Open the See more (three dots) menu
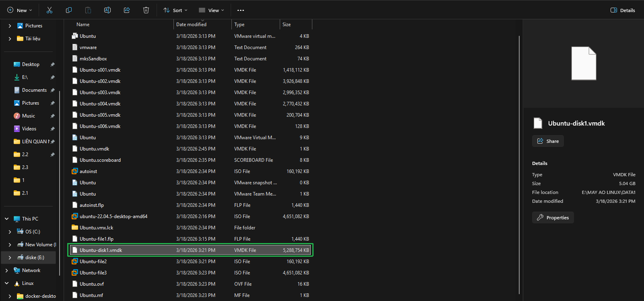644x301 pixels. [241, 10]
